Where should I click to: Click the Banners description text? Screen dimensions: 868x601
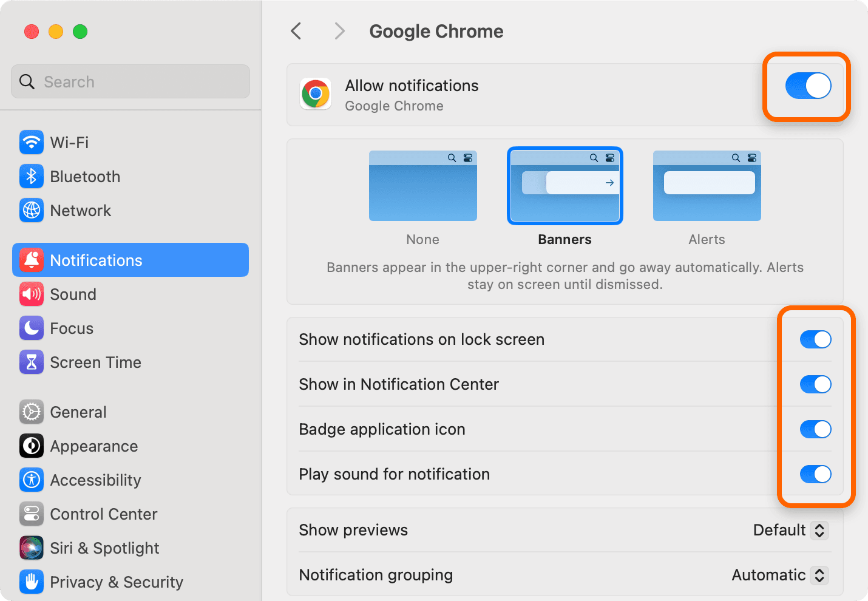[x=565, y=276]
